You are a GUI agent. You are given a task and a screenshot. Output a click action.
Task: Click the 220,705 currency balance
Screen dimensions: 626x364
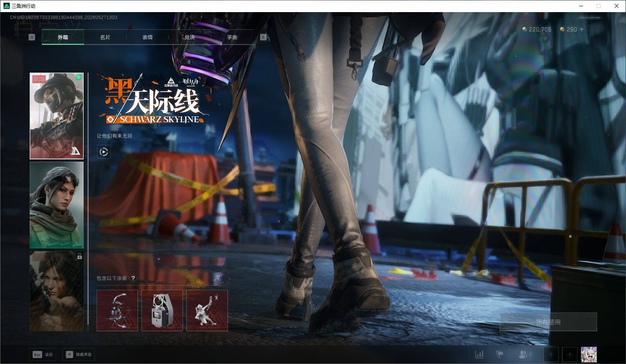[x=537, y=29]
